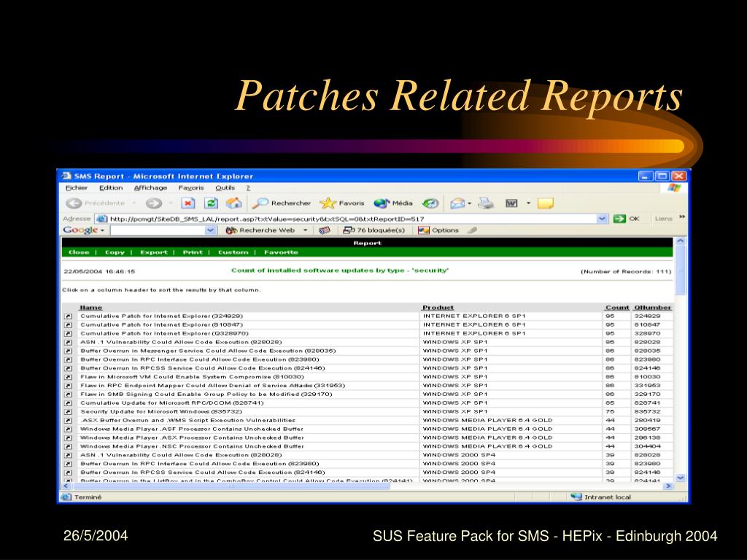Click the vertical scrollbar up arrow
This screenshot has width=747, height=560.
click(681, 241)
